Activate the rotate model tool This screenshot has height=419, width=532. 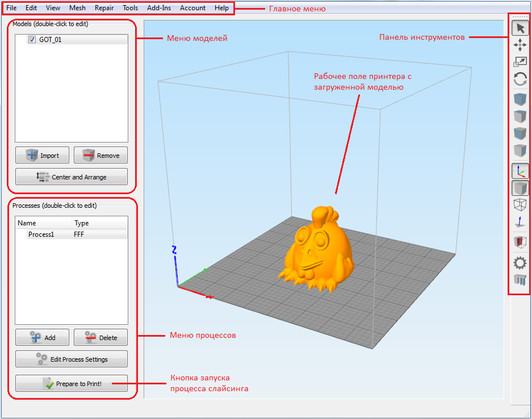coord(520,79)
